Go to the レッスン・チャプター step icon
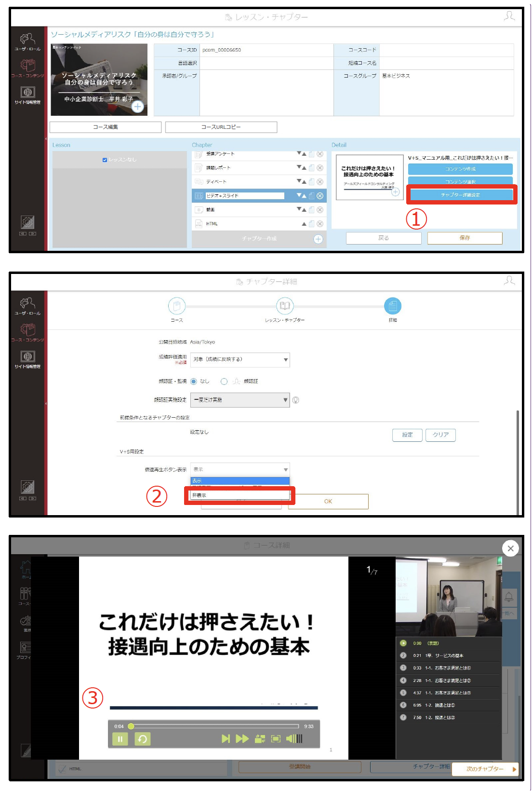 [x=285, y=306]
